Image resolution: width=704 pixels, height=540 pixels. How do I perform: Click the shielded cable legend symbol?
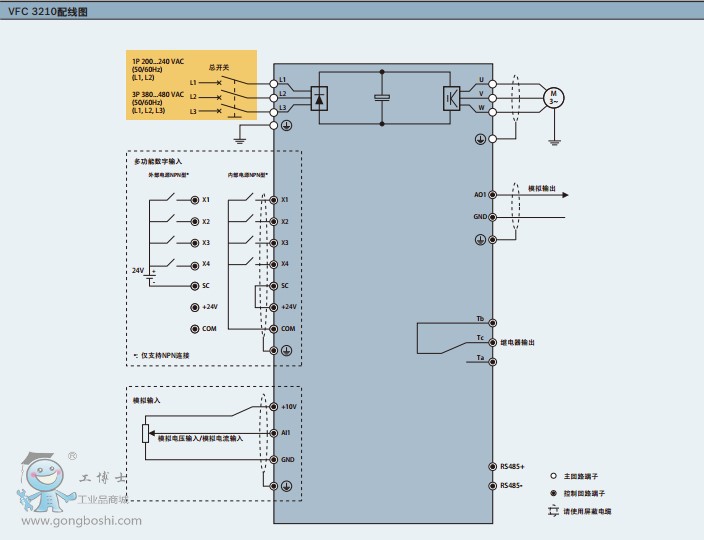point(553,511)
